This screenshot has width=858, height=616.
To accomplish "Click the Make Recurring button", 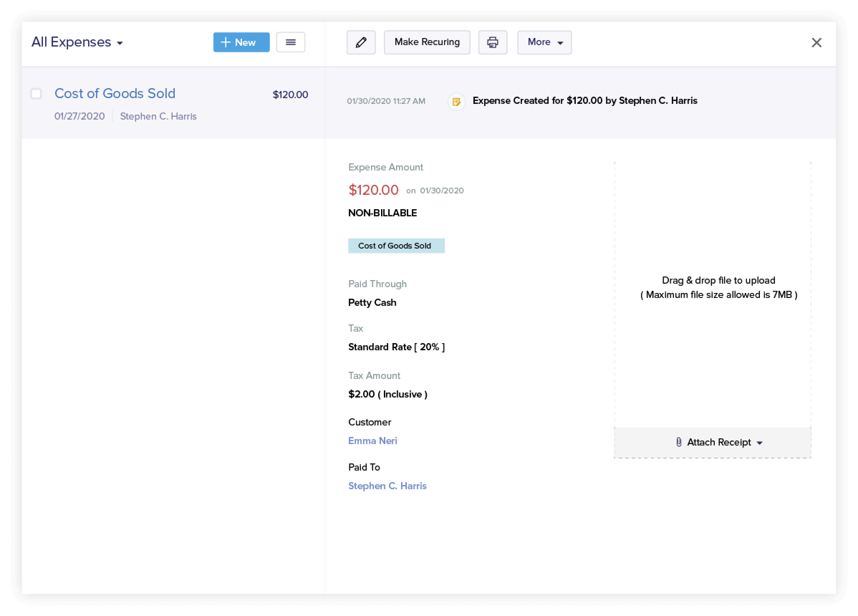I will [x=427, y=42].
